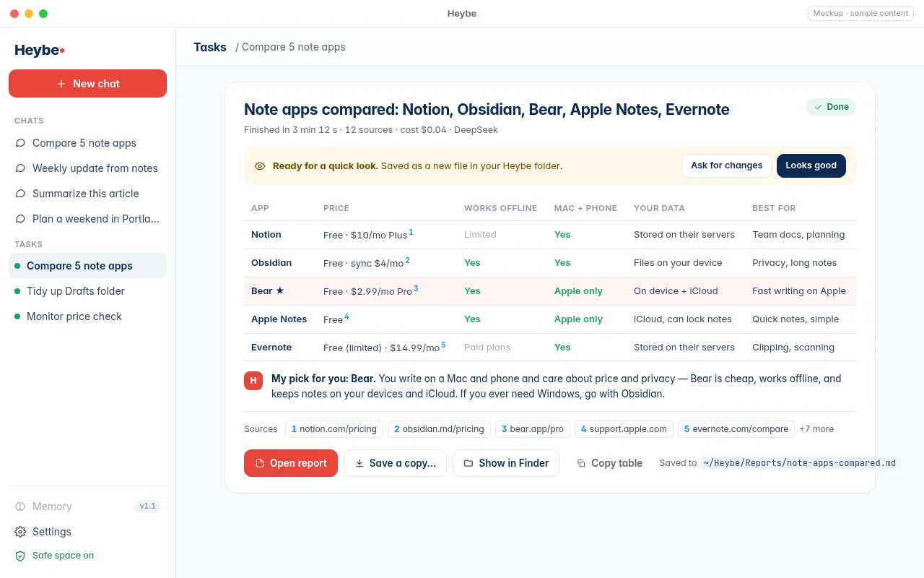Click the eye icon in the review banner
Viewport: 924px width, 578px height.
click(x=260, y=166)
